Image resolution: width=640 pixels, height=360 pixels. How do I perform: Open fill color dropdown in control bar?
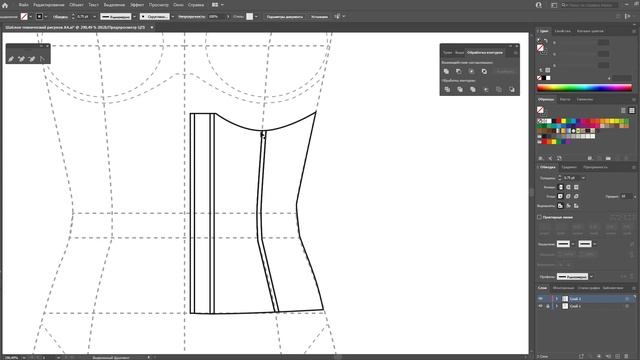31,17
